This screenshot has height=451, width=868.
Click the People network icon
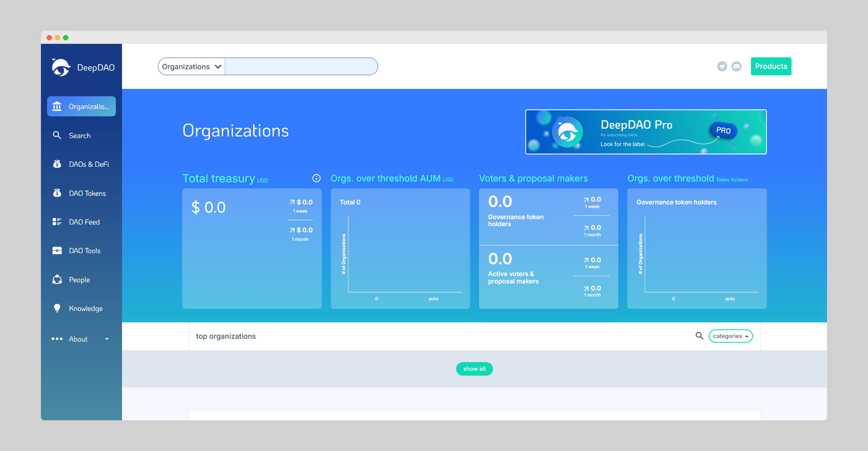point(57,279)
